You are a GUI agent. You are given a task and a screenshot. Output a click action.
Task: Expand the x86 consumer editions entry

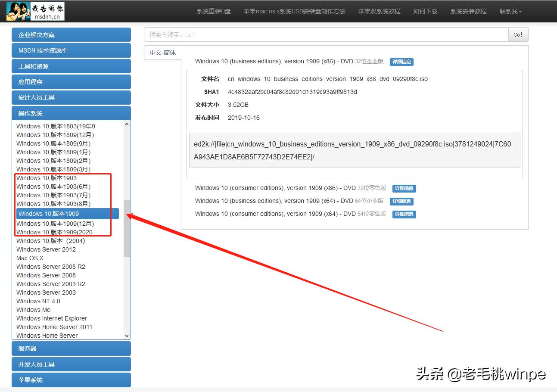275,188
